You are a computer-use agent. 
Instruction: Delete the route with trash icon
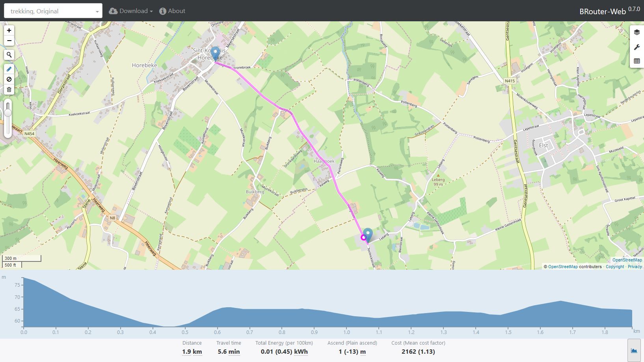9,90
